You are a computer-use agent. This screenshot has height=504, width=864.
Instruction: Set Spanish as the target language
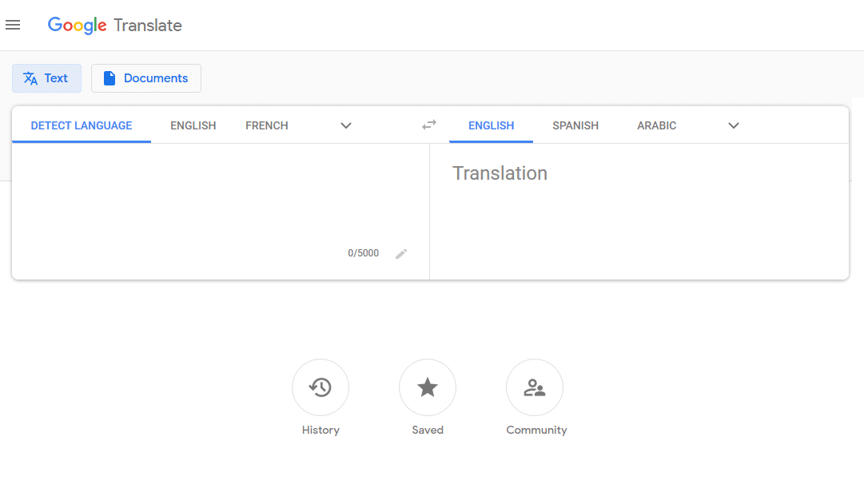(575, 125)
